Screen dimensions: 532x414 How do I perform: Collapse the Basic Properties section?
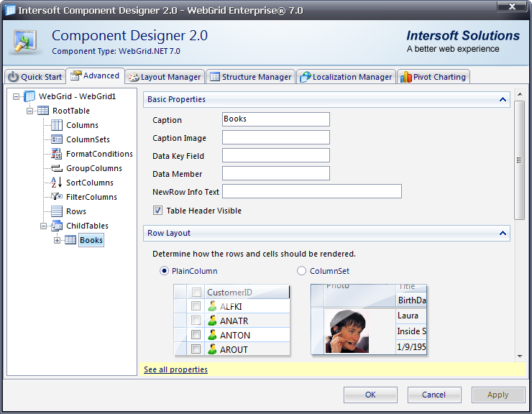pos(503,100)
